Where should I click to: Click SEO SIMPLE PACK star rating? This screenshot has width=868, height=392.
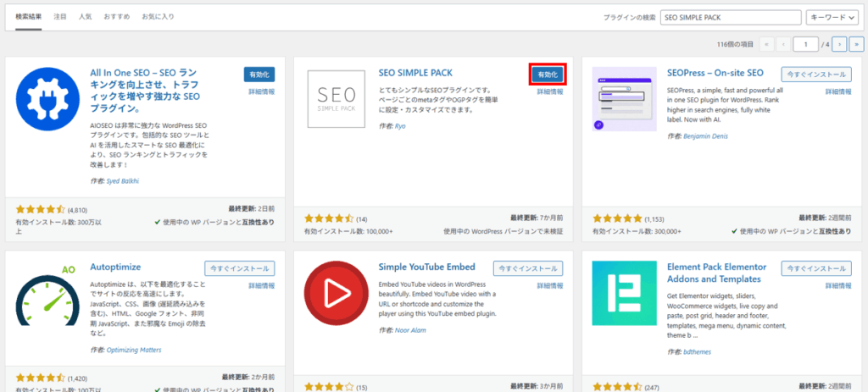[x=329, y=218]
